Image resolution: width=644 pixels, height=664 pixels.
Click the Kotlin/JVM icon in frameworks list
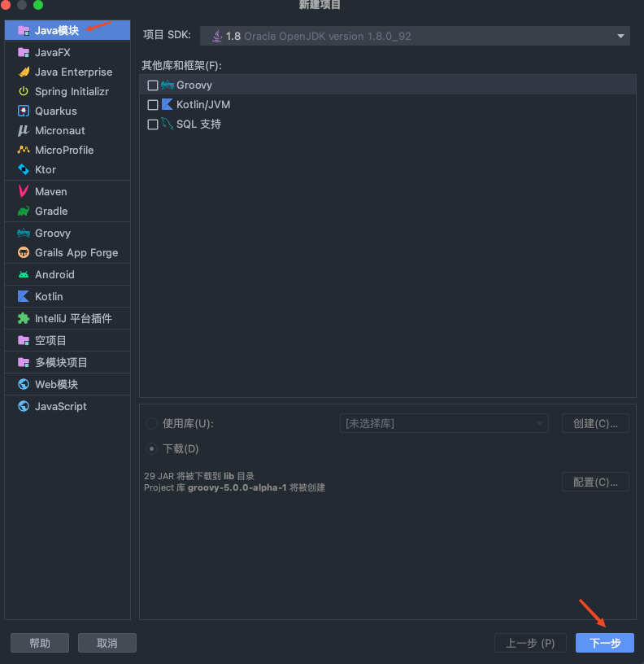pos(168,105)
